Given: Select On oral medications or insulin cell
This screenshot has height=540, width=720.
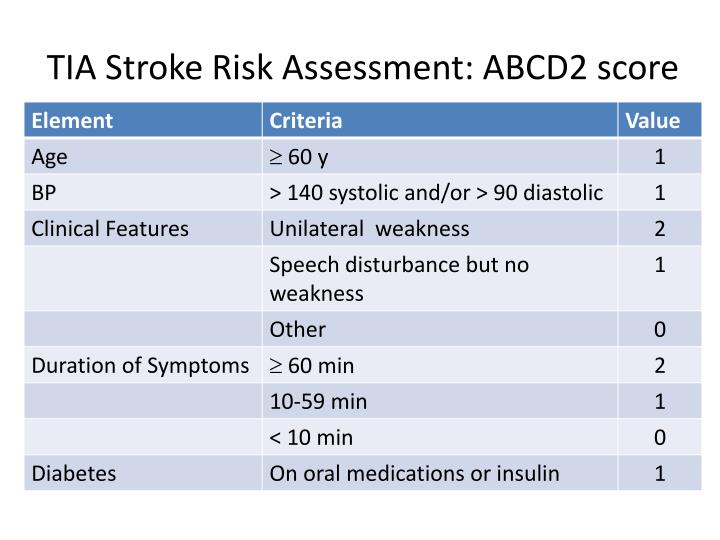Looking at the screenshot, I should pyautogui.click(x=440, y=473).
